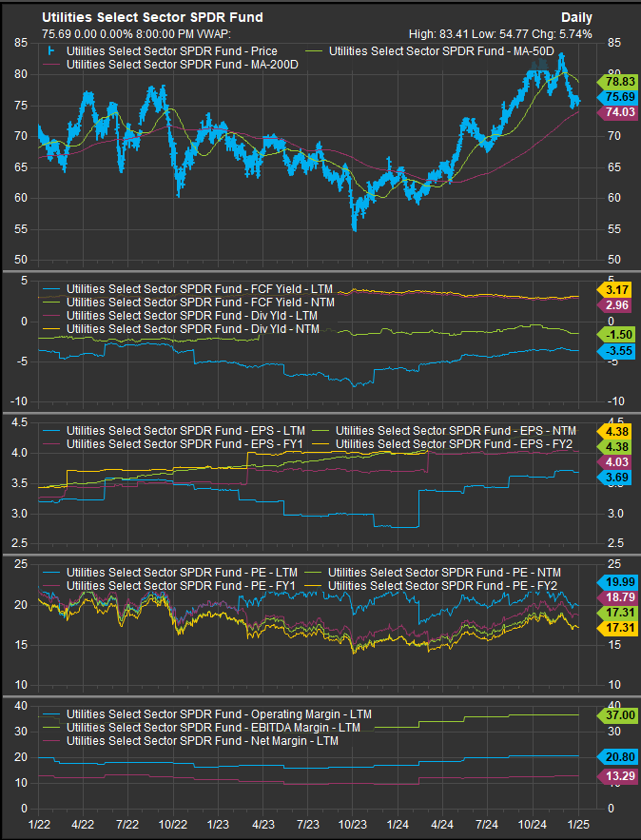Click the High: 83.41 statistic text

(438, 34)
